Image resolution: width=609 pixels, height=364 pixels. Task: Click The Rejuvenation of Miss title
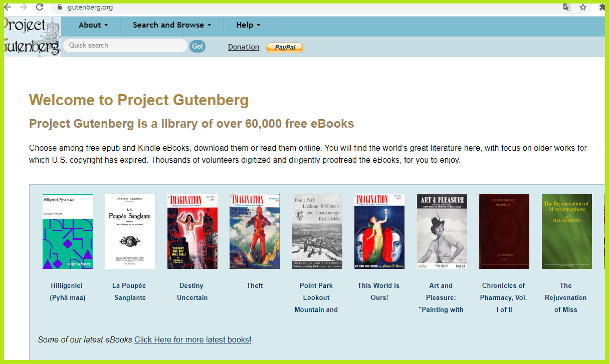566,297
